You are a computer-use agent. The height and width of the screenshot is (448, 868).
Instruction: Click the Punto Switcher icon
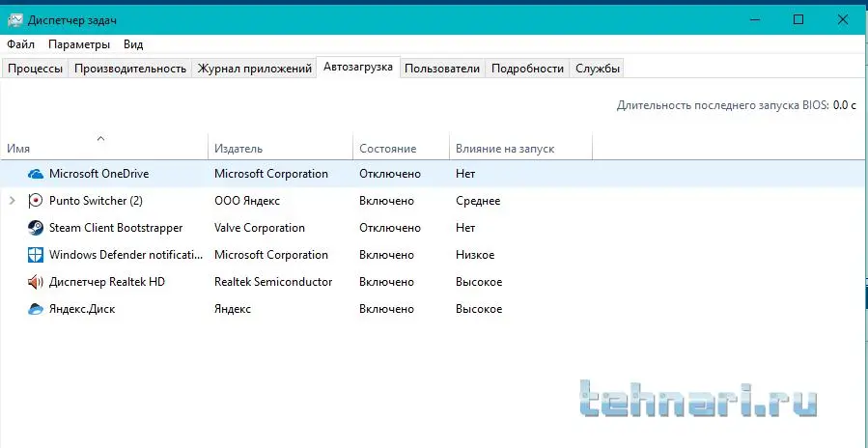[36, 201]
